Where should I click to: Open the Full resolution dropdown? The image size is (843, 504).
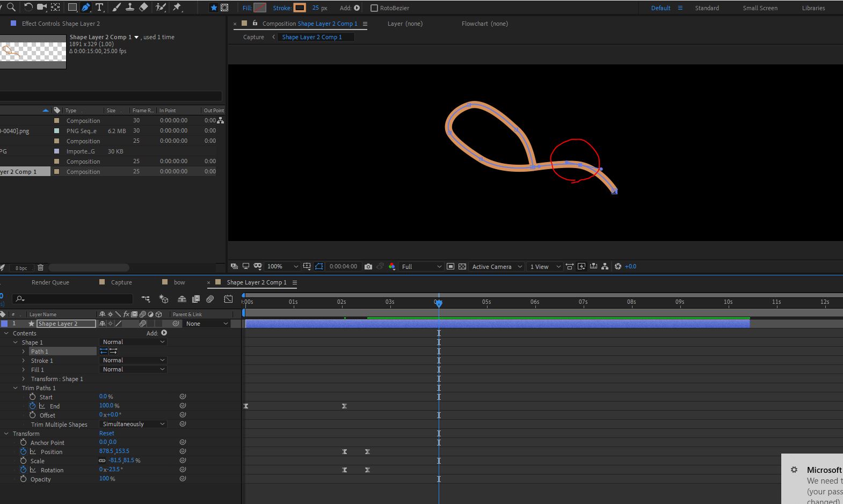pos(421,267)
